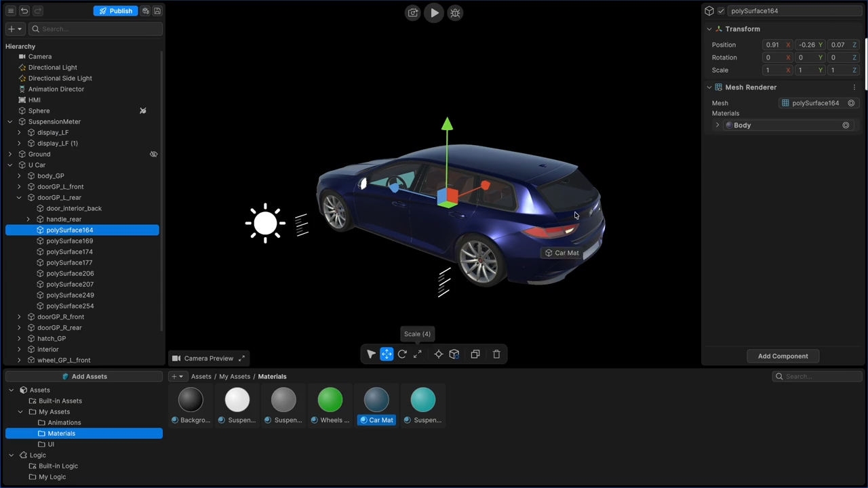Activate the Scale tool

pos(418,354)
